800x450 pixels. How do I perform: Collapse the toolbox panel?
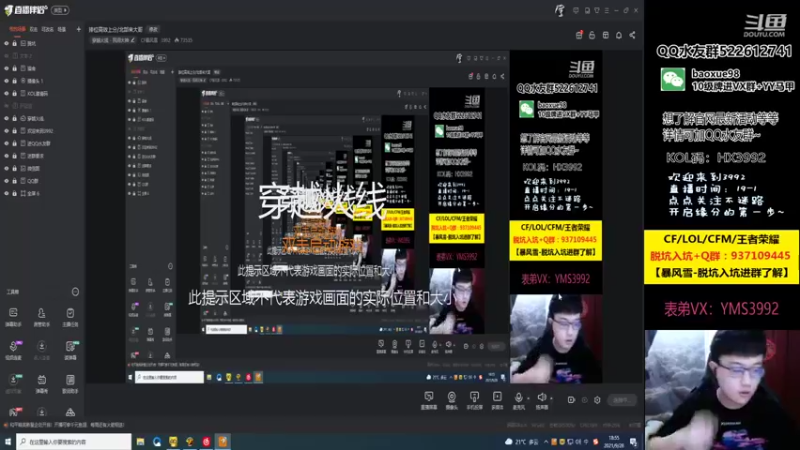(x=75, y=292)
